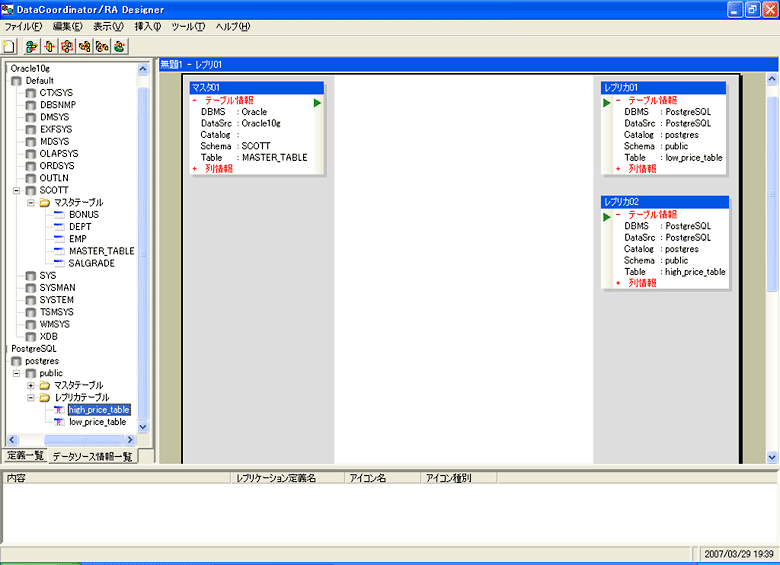Click the green arrow on レプリカ02 box
The height and width of the screenshot is (565, 780).
click(x=607, y=216)
